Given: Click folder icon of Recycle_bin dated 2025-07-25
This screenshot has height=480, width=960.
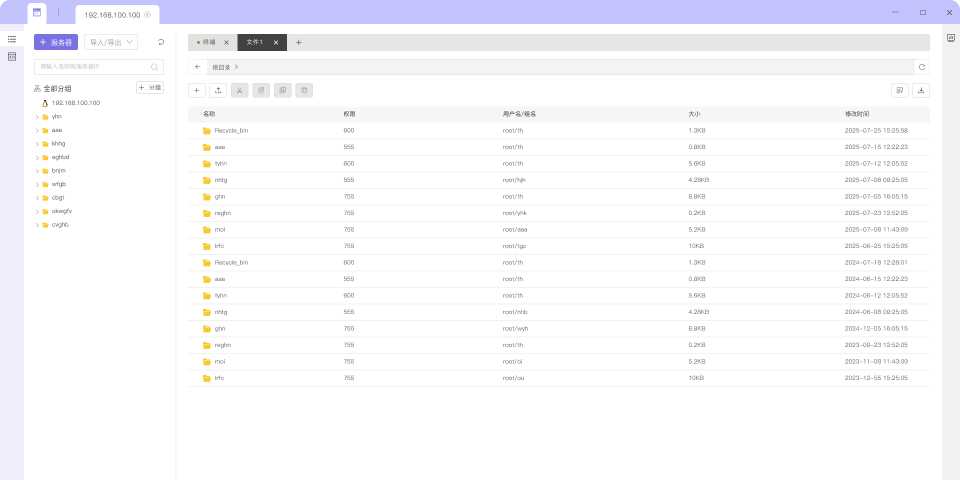Looking at the screenshot, I should (x=207, y=131).
